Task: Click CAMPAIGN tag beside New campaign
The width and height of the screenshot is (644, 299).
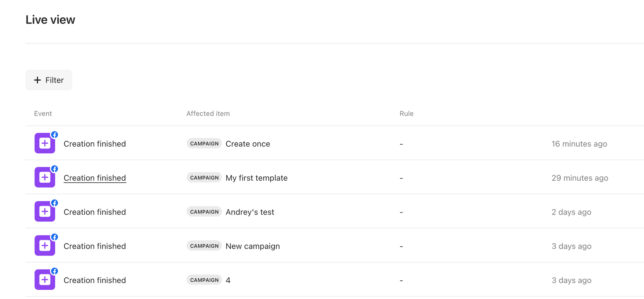Action: coord(204,246)
